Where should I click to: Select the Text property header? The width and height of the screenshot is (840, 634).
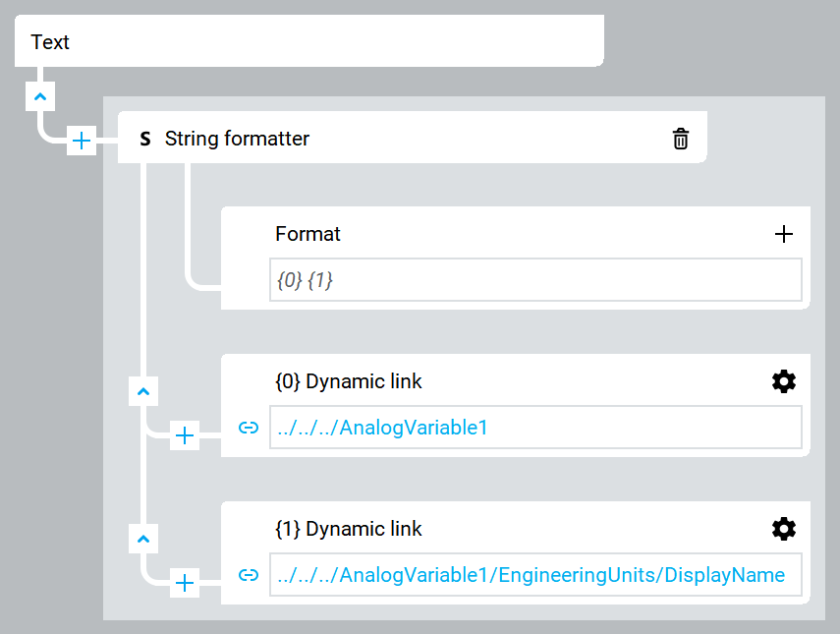(309, 41)
